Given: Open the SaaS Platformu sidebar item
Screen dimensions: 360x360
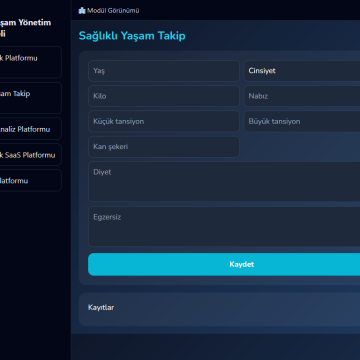Looking at the screenshot, I should click(x=31, y=155).
